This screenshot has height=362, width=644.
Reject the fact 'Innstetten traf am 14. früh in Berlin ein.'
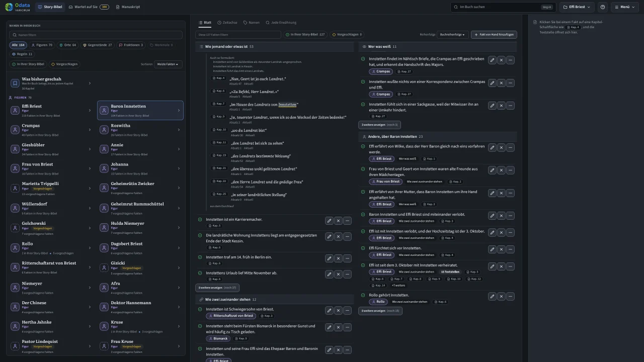pyautogui.click(x=338, y=258)
